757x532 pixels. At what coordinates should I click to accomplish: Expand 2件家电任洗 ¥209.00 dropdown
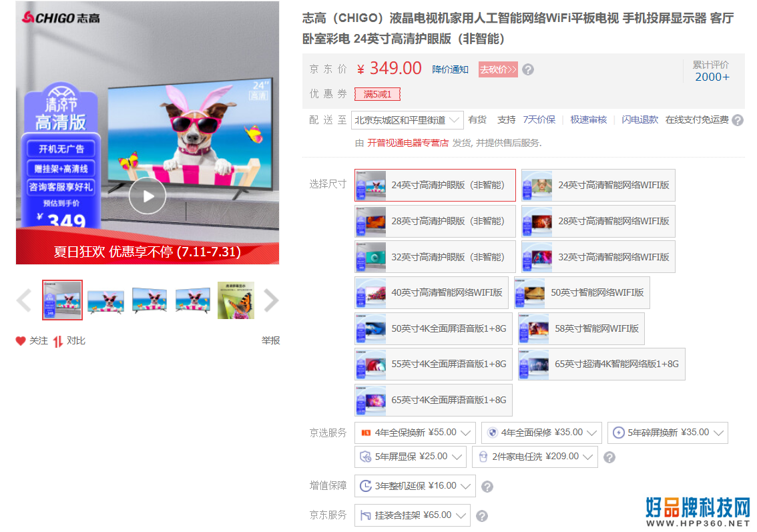point(535,457)
